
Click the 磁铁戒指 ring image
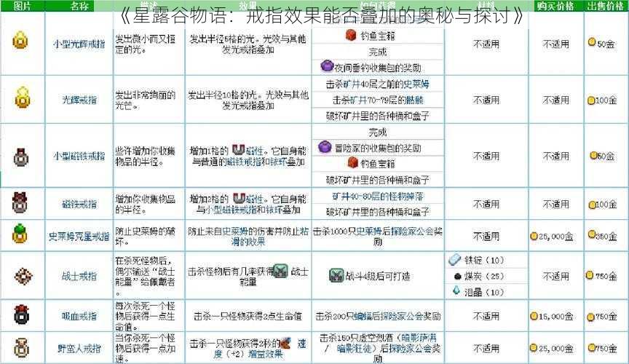tap(20, 202)
